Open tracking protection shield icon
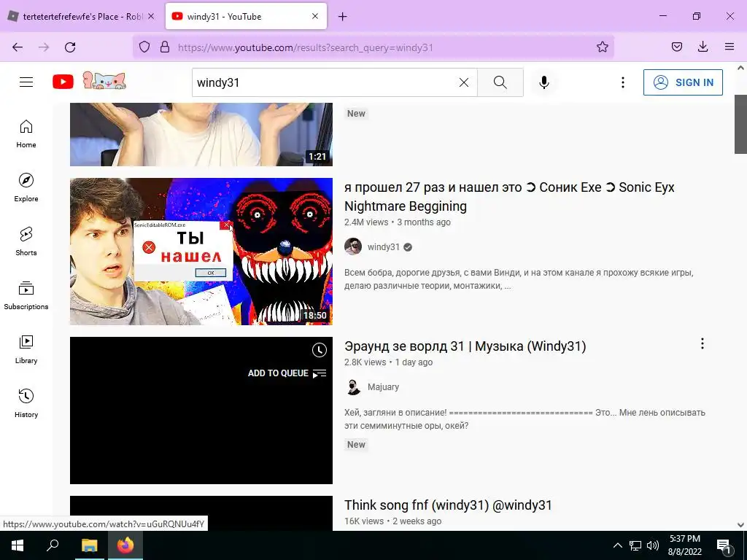747x560 pixels. [x=144, y=47]
